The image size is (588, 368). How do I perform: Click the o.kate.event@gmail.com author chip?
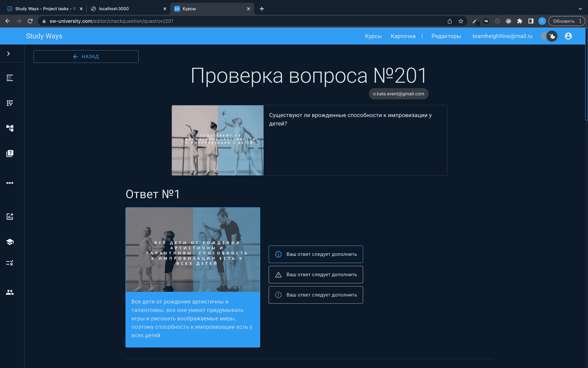point(398,94)
